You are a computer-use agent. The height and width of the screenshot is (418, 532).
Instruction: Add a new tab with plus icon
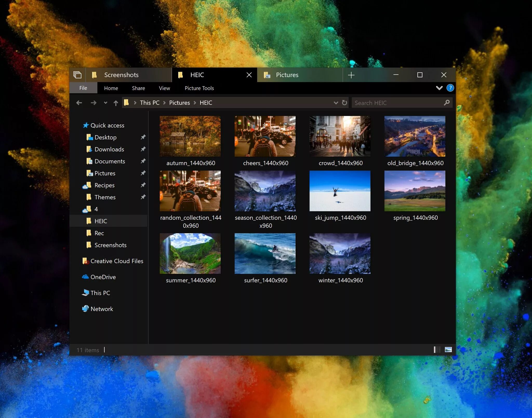(x=351, y=75)
